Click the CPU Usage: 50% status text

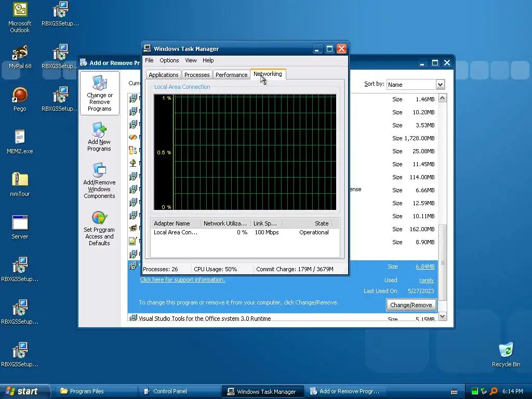point(216,269)
